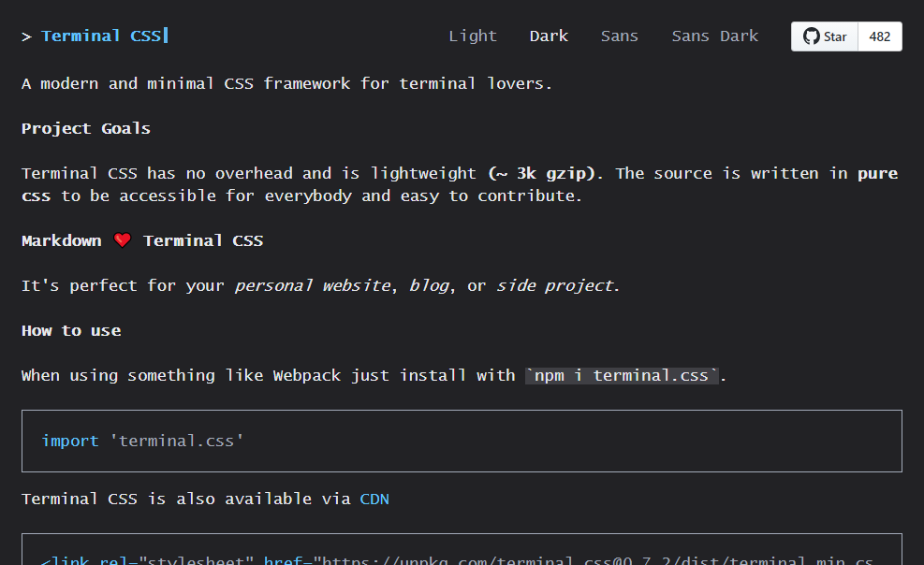Click the GitHub octocat icon on Star button
The image size is (924, 565).
[811, 36]
